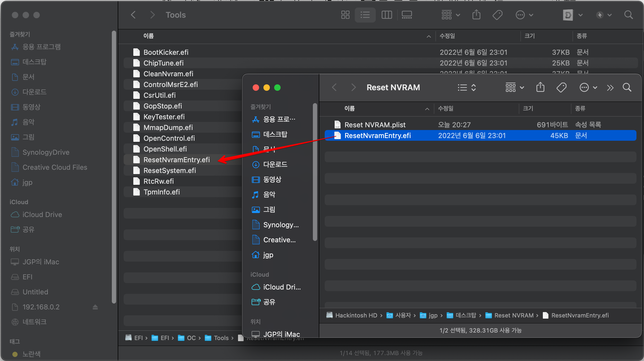Select Reset NVRAM.plist file row
The image size is (644, 361).
pyautogui.click(x=375, y=125)
